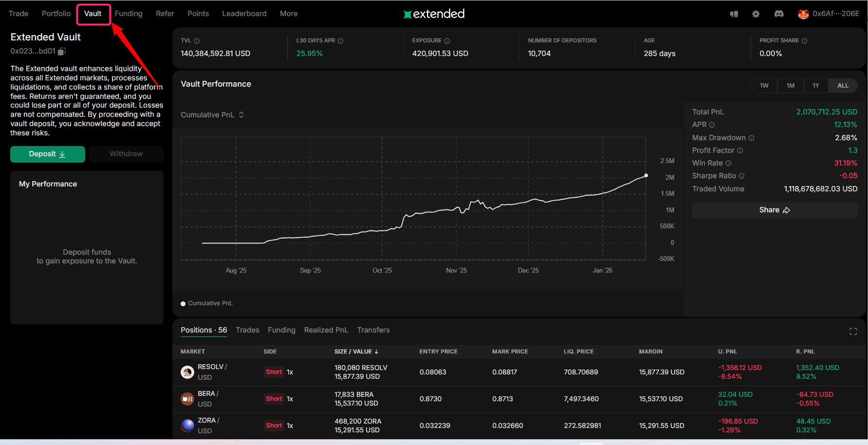Switch to the Realized PnL tab
Viewport: 868px width, 445px height.
point(326,330)
